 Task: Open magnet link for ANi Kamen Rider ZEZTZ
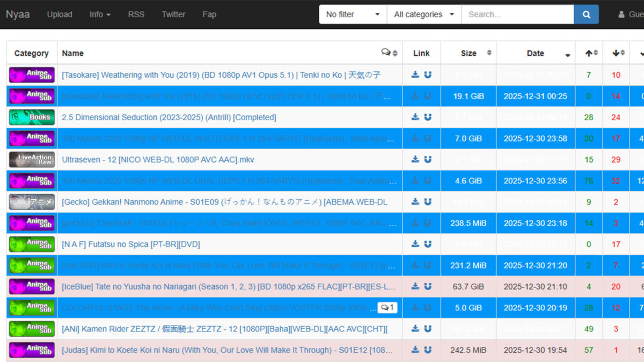pyautogui.click(x=428, y=329)
